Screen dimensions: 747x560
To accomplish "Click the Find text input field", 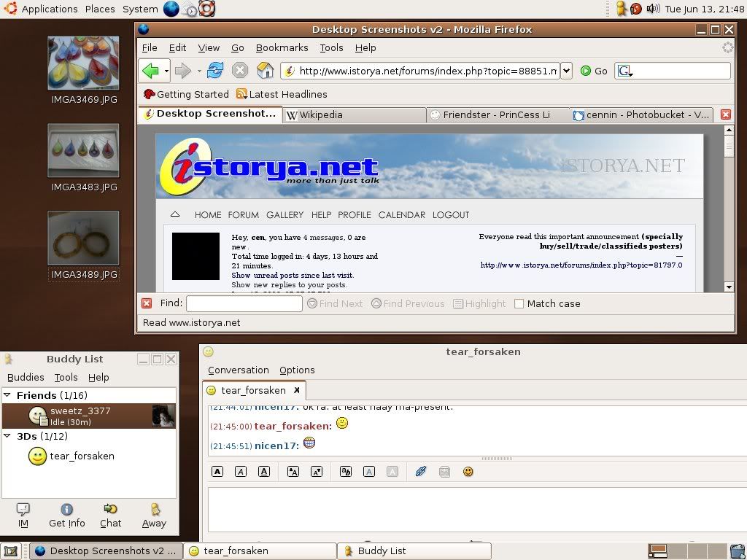I will click(x=244, y=303).
